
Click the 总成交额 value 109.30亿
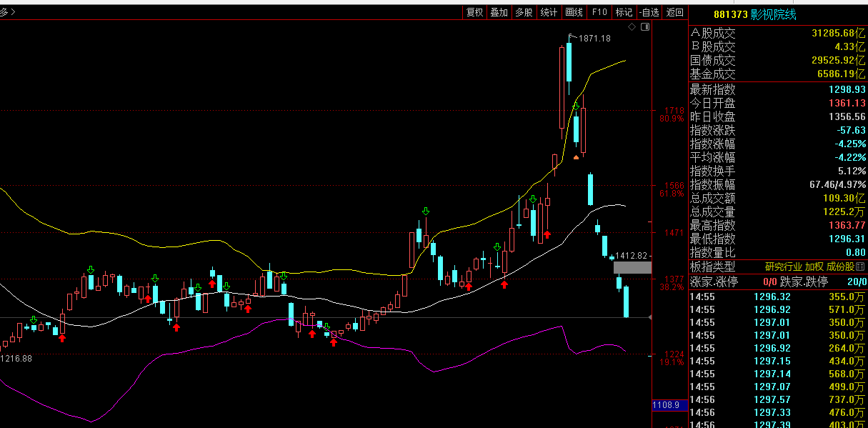tap(844, 199)
